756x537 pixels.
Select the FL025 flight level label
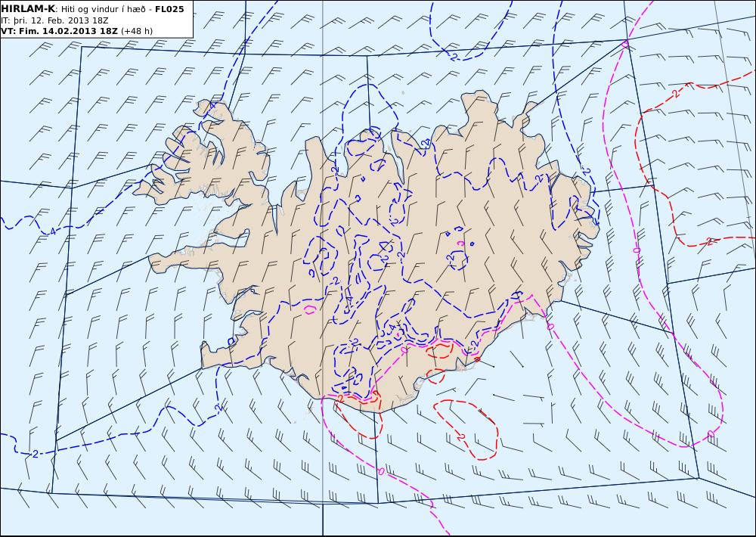click(169, 9)
